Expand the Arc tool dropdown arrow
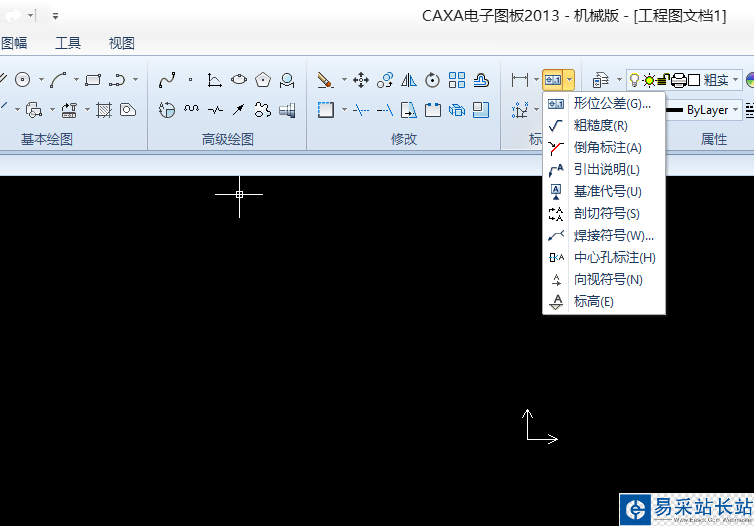 coord(76,80)
